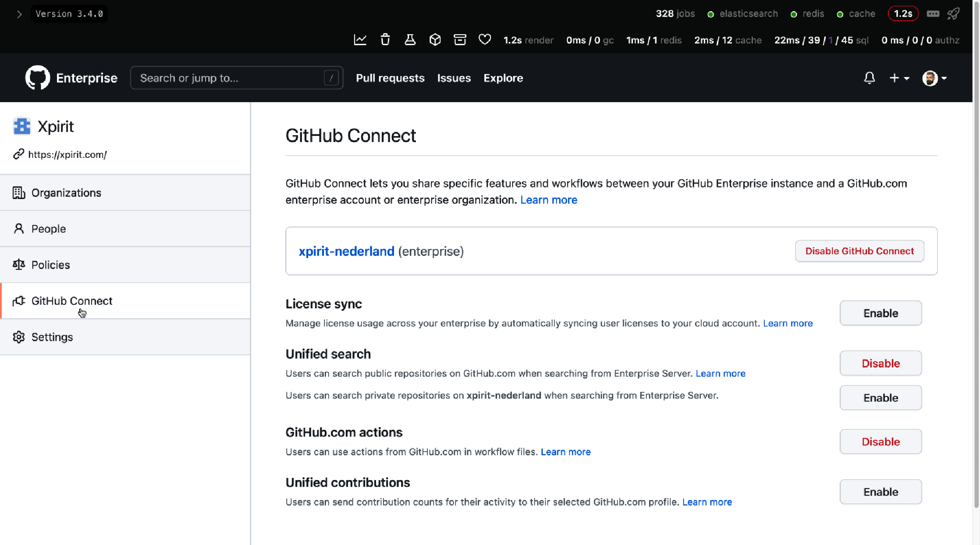Click Learn more for License sync
Image resolution: width=980 pixels, height=545 pixels.
click(788, 323)
